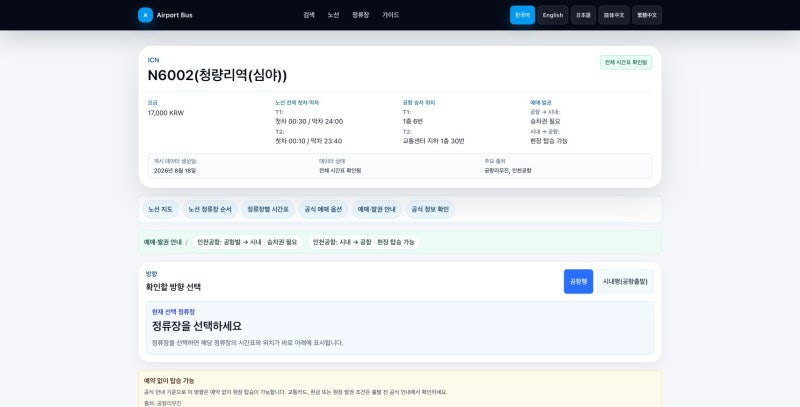Click the 1층 6번 boarding location
The width and height of the screenshot is (800, 407).
click(413, 122)
